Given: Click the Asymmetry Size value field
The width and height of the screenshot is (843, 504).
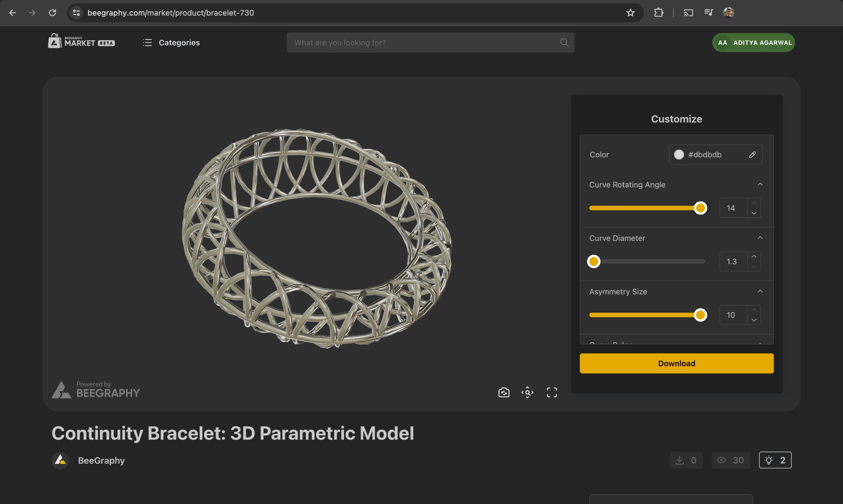Looking at the screenshot, I should tap(733, 315).
